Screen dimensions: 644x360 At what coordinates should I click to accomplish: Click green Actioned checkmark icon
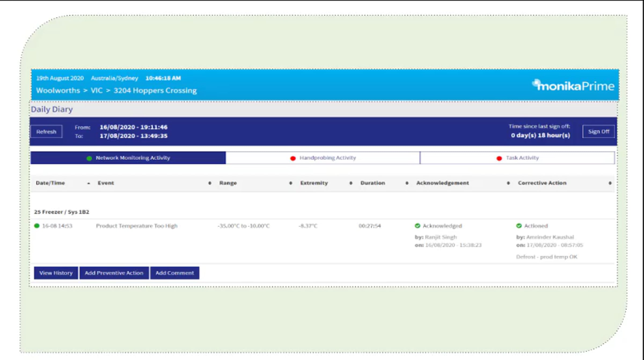coord(519,226)
